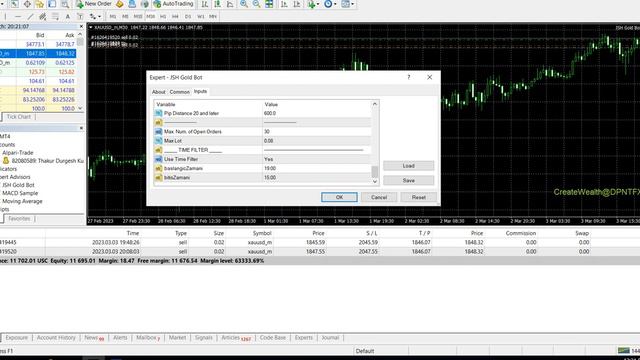Switch to the Common tab in Expert dialog
Screen dimensions: 640x360
pyautogui.click(x=180, y=92)
